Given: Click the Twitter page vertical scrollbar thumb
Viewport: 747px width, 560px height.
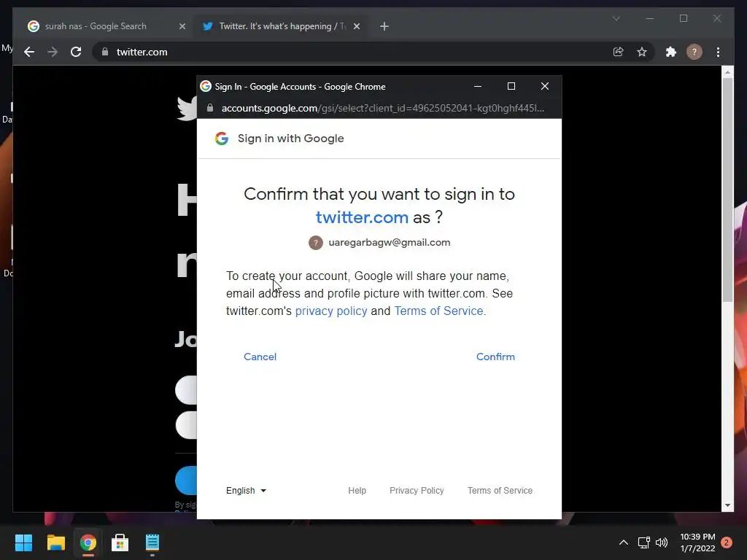Looking at the screenshot, I should [x=727, y=190].
